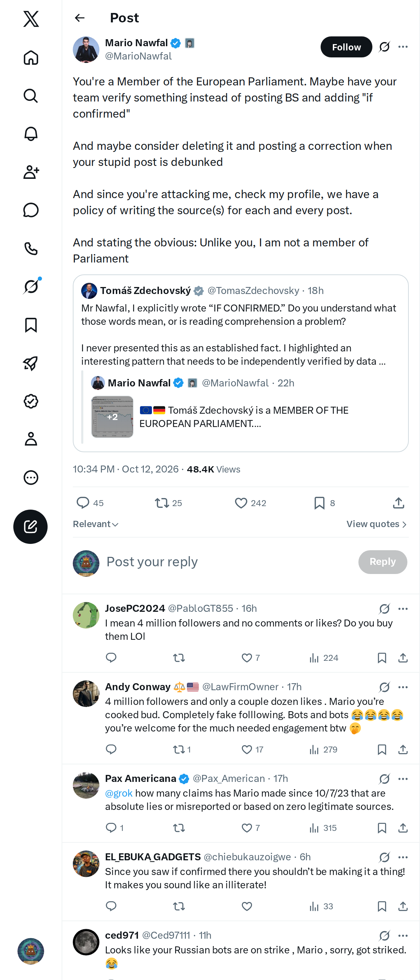
Task: Share Mario Nawfal's post
Action: click(398, 503)
